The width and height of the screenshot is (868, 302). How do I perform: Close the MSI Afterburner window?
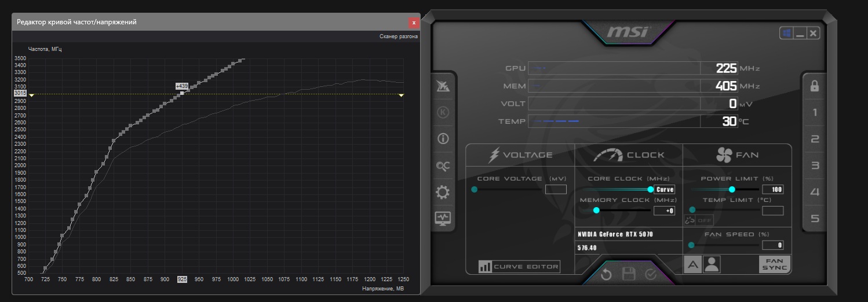(814, 33)
